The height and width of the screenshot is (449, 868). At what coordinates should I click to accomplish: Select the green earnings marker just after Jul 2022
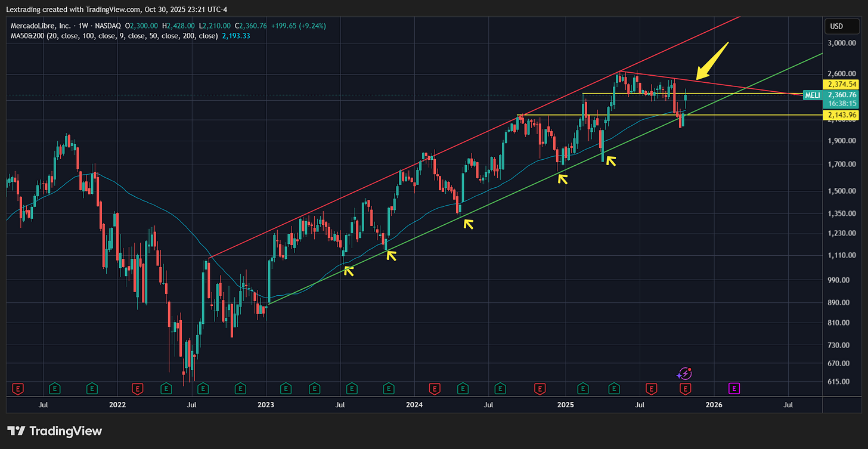[x=203, y=389]
